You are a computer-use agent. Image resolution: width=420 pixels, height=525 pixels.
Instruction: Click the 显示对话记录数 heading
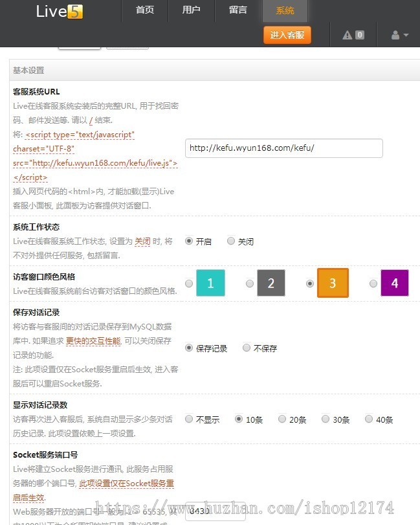pos(40,405)
